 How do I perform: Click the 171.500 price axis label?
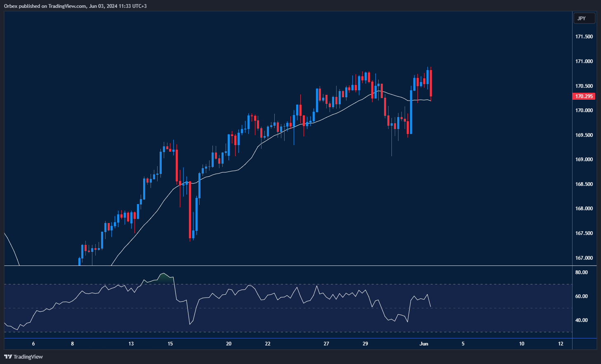pos(584,37)
